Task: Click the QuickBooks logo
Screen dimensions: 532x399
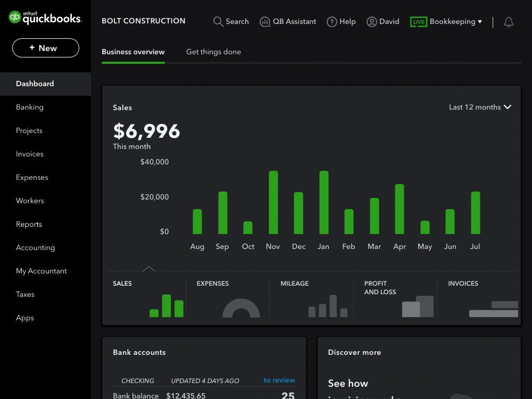Action: 45,16
